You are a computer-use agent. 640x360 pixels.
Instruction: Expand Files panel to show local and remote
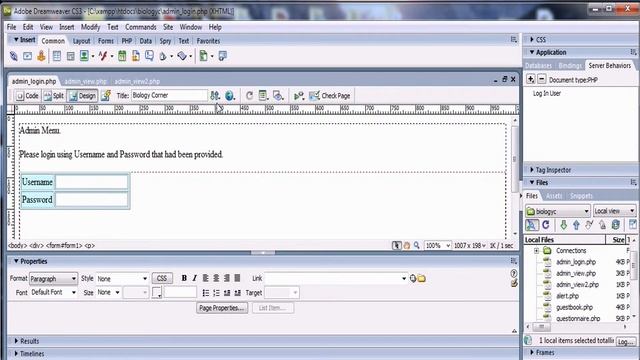[x=632, y=224]
